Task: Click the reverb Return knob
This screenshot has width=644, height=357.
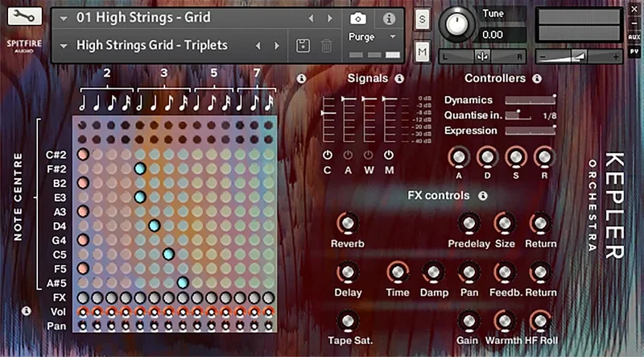Action: 540,224
